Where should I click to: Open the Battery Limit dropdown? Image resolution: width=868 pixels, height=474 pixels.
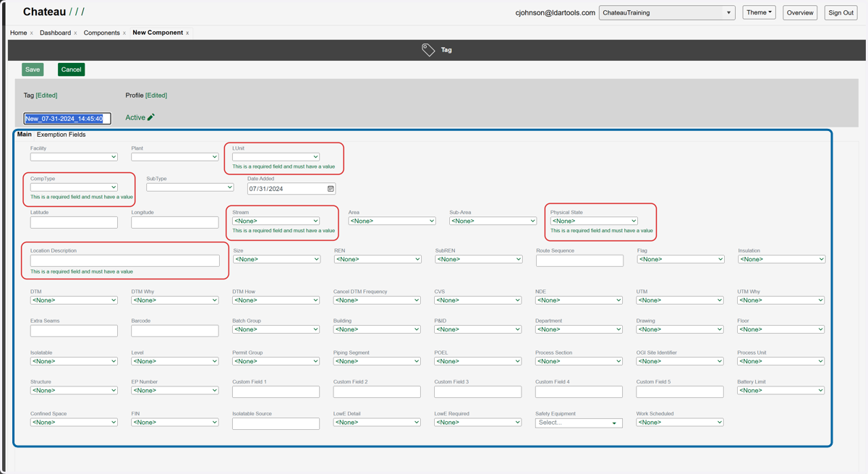tap(780, 390)
